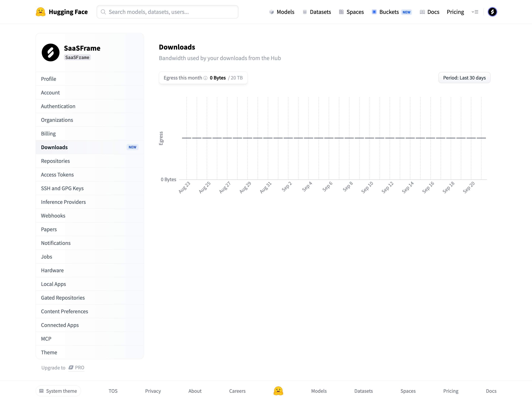Open the System theme switcher
The height and width of the screenshot is (404, 532).
coord(58,391)
